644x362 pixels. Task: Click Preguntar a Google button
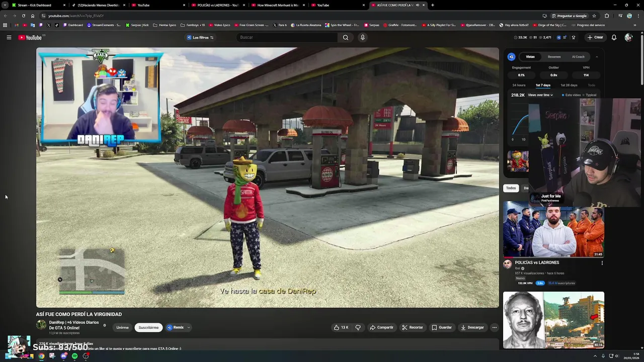pyautogui.click(x=569, y=16)
